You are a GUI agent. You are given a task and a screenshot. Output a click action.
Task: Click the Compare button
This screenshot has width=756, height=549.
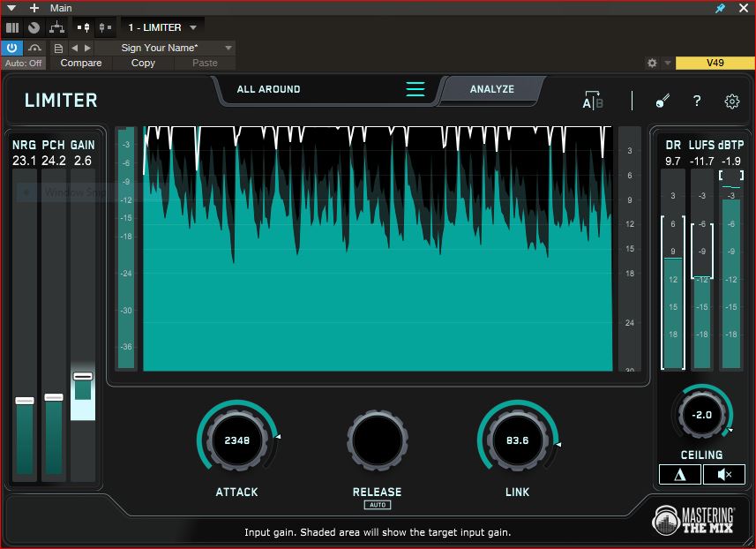pos(80,64)
